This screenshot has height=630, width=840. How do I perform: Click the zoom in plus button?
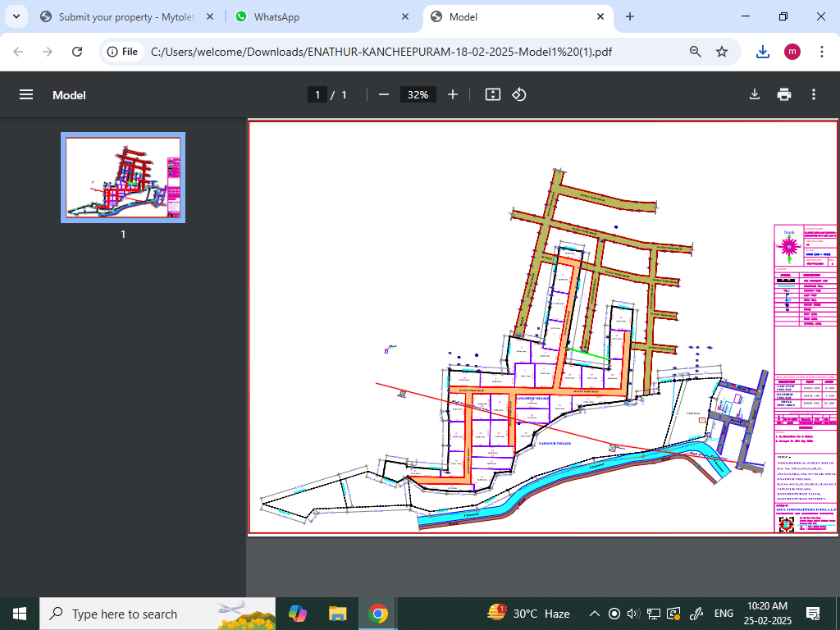pyautogui.click(x=453, y=95)
